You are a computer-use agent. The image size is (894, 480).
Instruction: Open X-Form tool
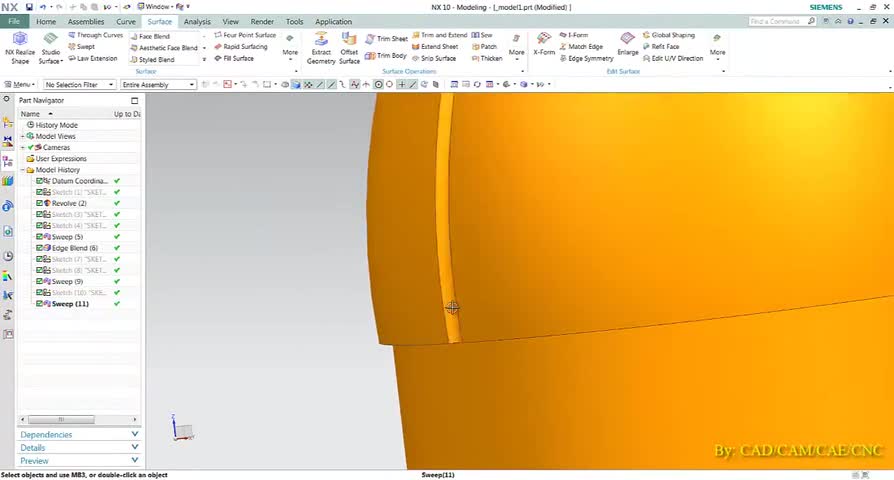544,44
